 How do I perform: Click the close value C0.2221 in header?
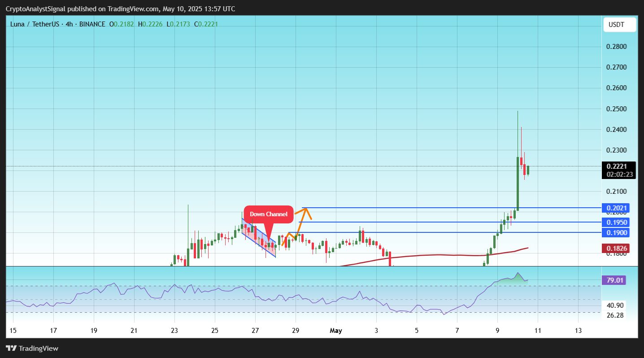(206, 24)
